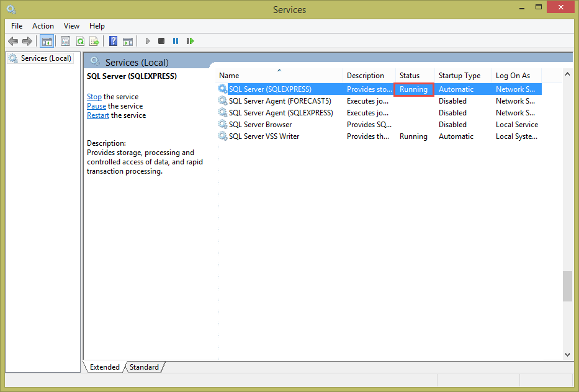Open the View menu

[x=71, y=26]
